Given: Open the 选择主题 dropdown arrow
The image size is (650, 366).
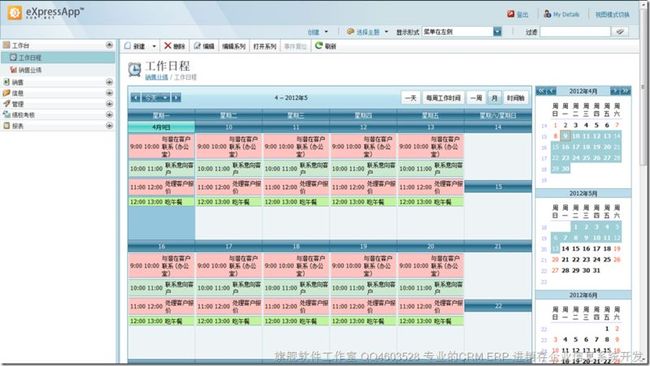Looking at the screenshot, I should [x=386, y=32].
